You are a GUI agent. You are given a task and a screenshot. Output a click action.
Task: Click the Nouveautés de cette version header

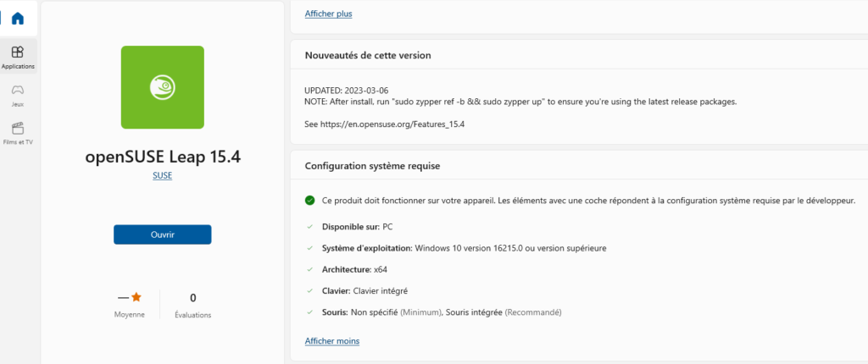(x=368, y=55)
